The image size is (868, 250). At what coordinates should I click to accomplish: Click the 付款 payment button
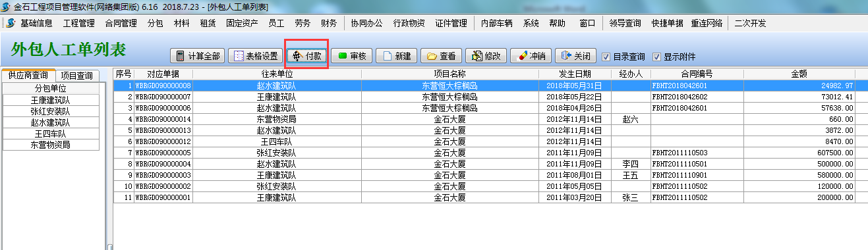click(x=307, y=56)
